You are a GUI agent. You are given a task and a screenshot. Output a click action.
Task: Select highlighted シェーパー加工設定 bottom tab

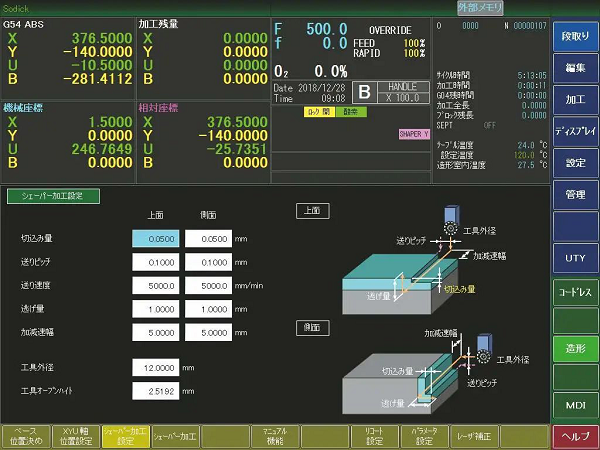(126, 436)
